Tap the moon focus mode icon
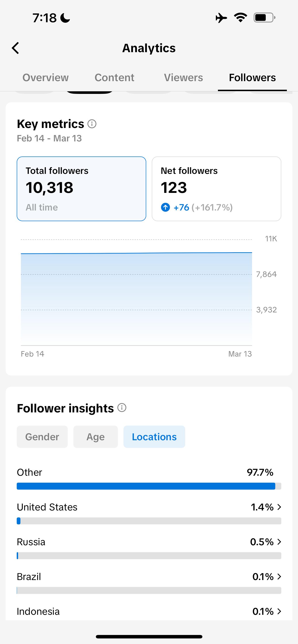 pos(65,18)
